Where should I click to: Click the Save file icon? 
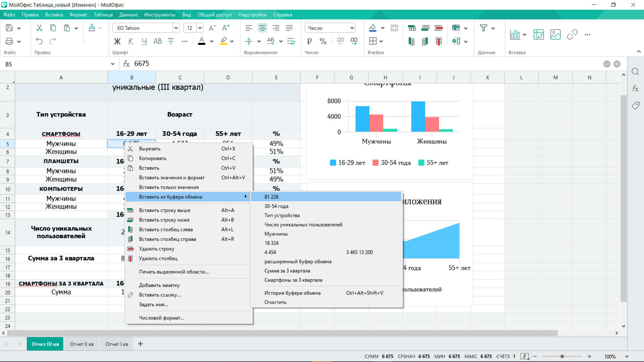tap(9, 28)
